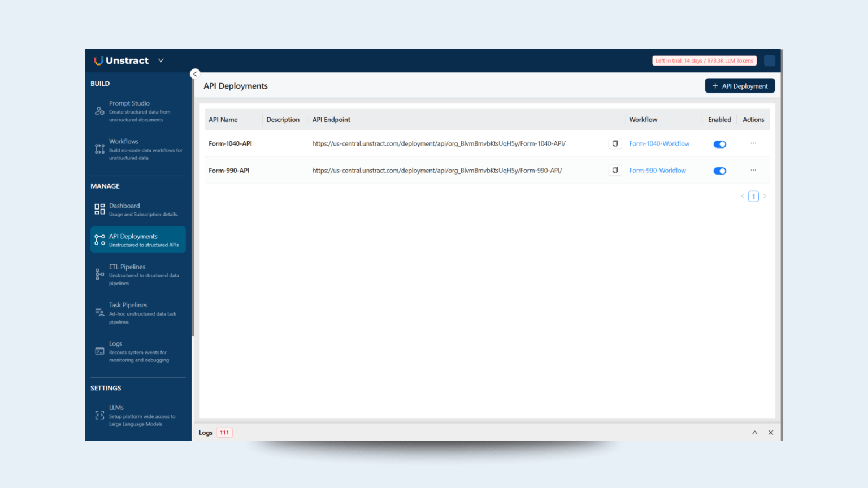
Task: Collapse the left navigation sidebar
Action: tap(194, 73)
